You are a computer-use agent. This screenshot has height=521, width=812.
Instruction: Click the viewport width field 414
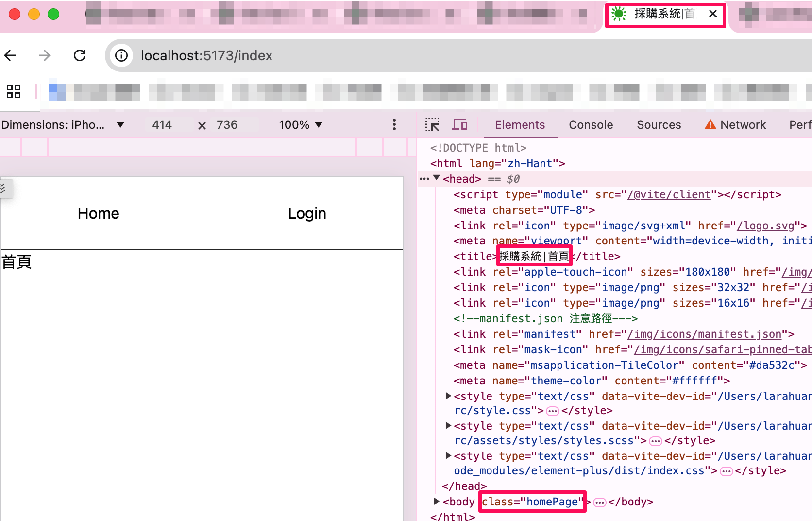tap(162, 125)
